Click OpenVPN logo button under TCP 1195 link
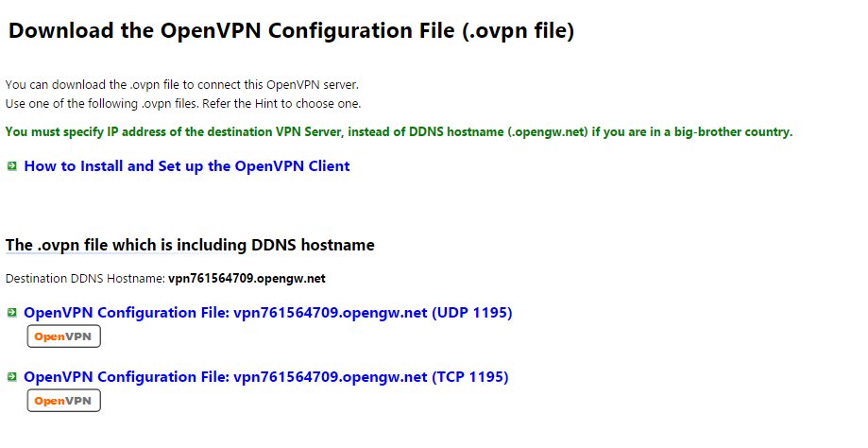The width and height of the screenshot is (868, 448). pyautogui.click(x=63, y=401)
